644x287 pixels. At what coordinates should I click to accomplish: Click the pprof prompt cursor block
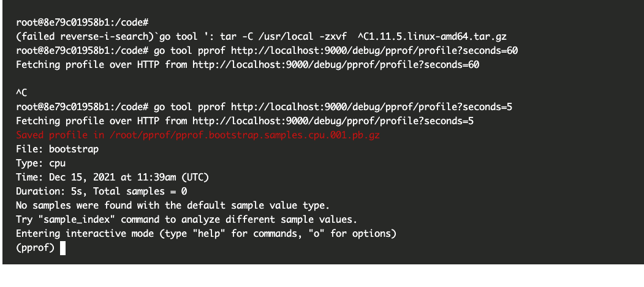pos(63,248)
